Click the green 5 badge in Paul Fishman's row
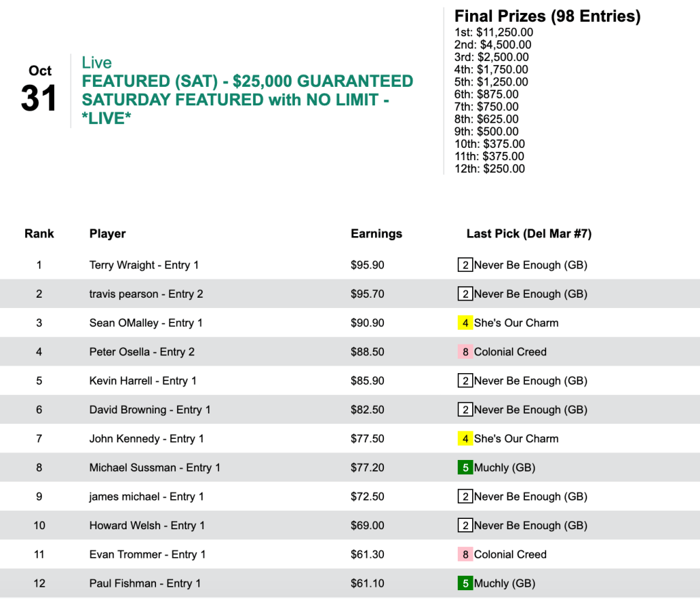The width and height of the screenshot is (700, 599). coord(465,583)
